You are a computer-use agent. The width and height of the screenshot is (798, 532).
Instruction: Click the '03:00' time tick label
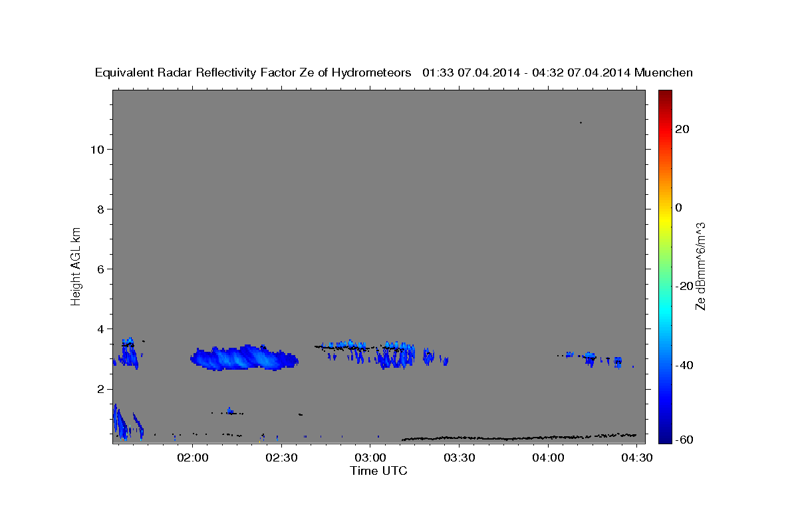[370, 458]
